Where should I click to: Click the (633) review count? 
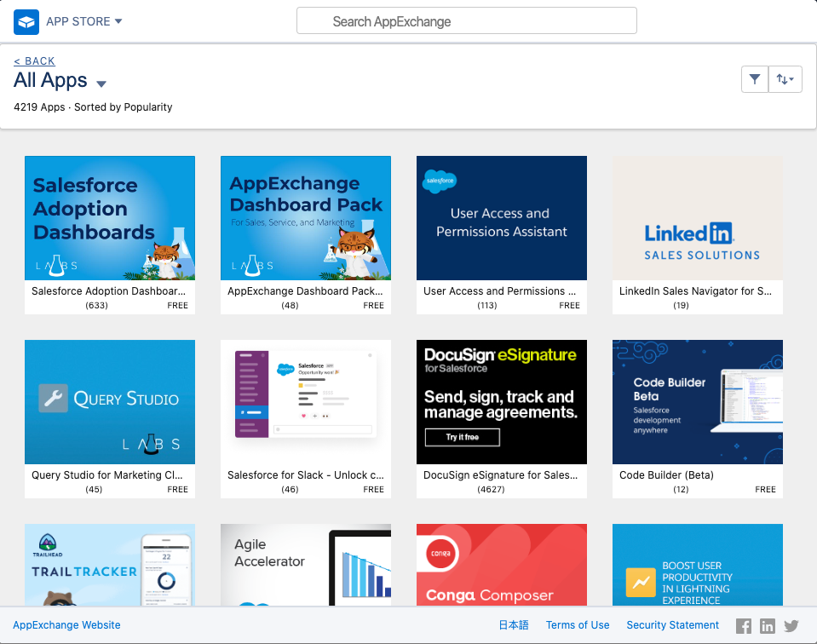click(x=96, y=305)
